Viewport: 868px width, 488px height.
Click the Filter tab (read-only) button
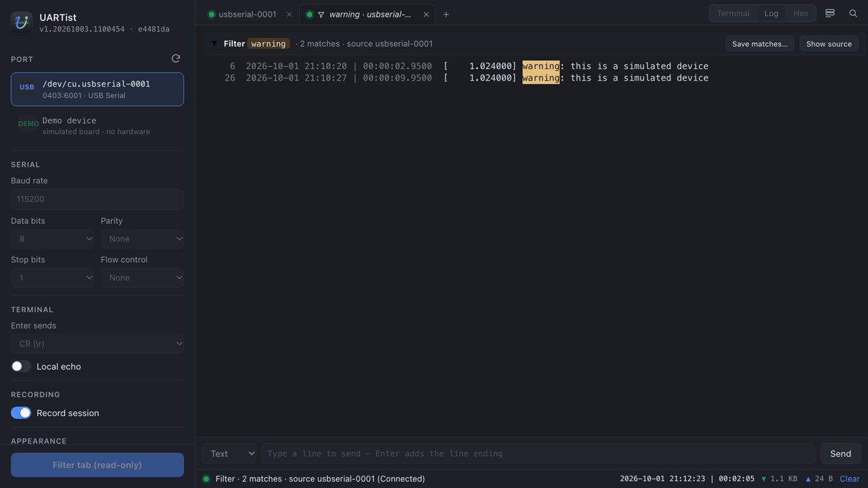point(97,464)
